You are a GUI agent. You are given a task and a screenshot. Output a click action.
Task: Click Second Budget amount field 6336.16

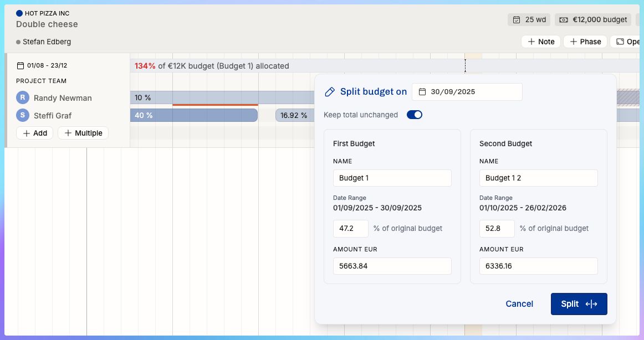tap(538, 266)
